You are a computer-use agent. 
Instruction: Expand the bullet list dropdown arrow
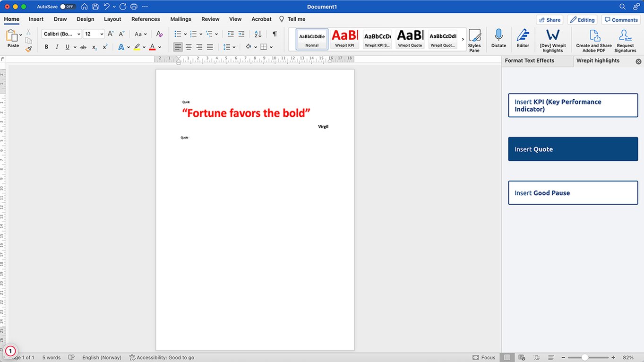tap(186, 34)
